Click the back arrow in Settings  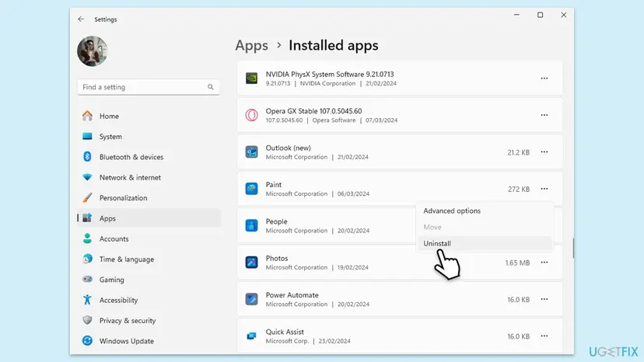click(x=81, y=19)
